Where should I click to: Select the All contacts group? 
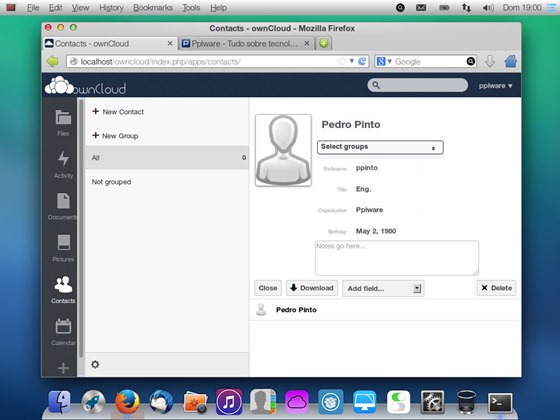point(167,158)
